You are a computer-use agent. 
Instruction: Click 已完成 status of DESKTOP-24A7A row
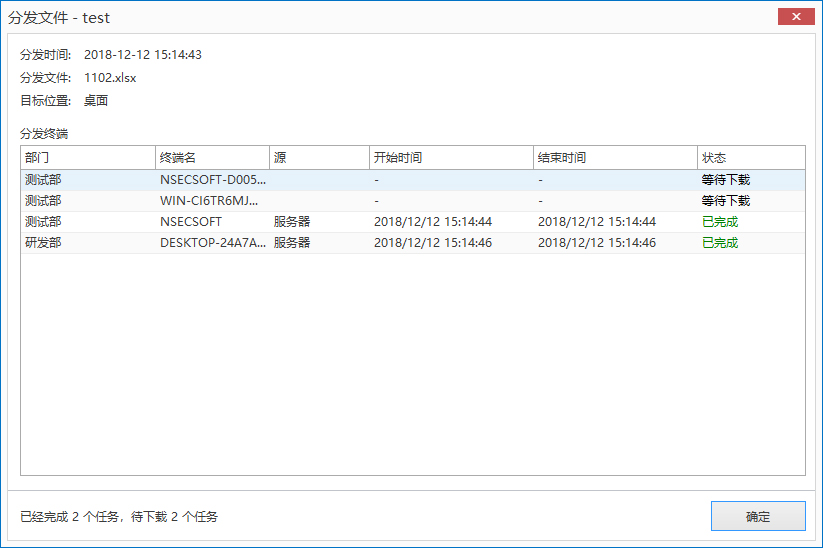click(720, 243)
